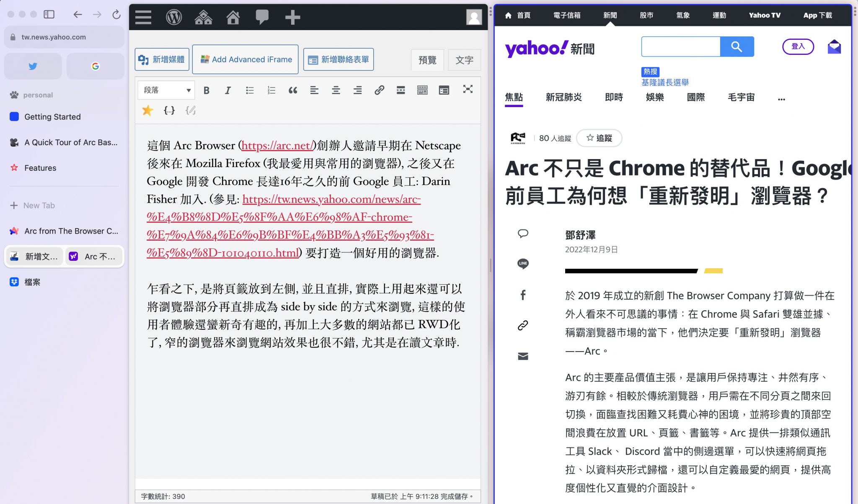Open 股市 in Yahoo top nav
The width and height of the screenshot is (858, 504).
pos(646,15)
